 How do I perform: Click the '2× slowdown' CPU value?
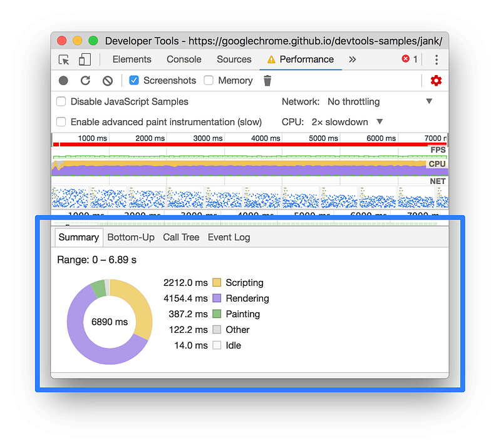340,122
